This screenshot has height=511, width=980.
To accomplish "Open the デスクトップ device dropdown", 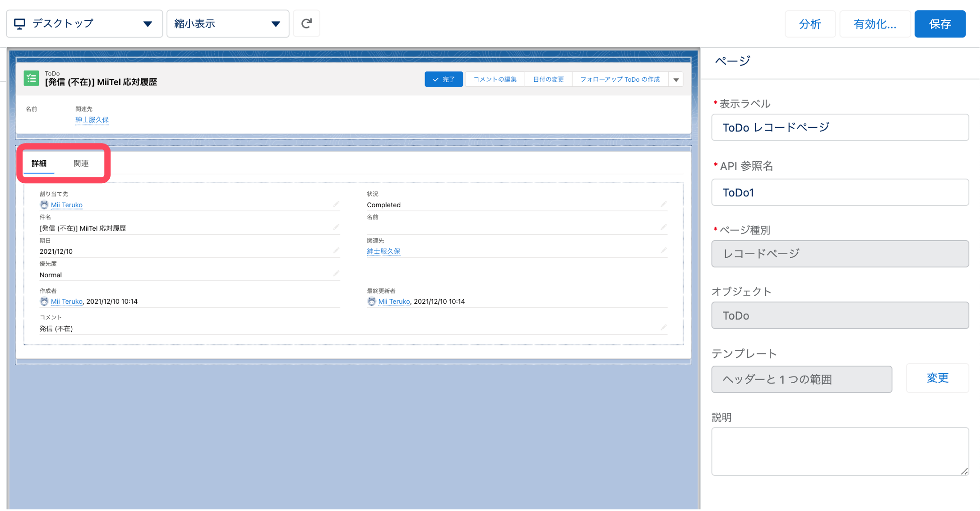I will tap(84, 23).
